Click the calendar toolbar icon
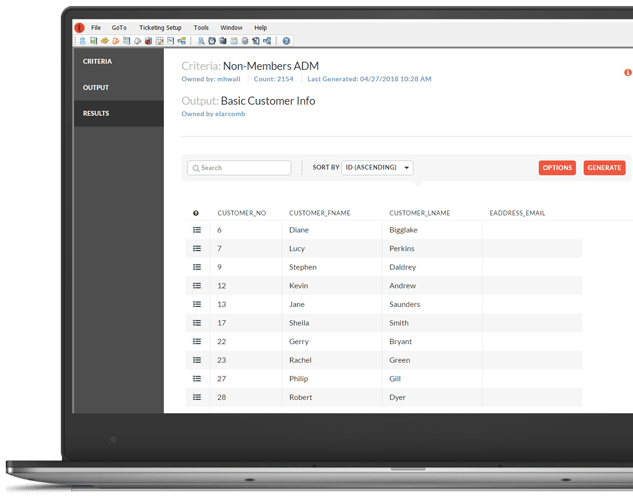Image resolution: width=633 pixels, height=496 pixels. point(234,41)
